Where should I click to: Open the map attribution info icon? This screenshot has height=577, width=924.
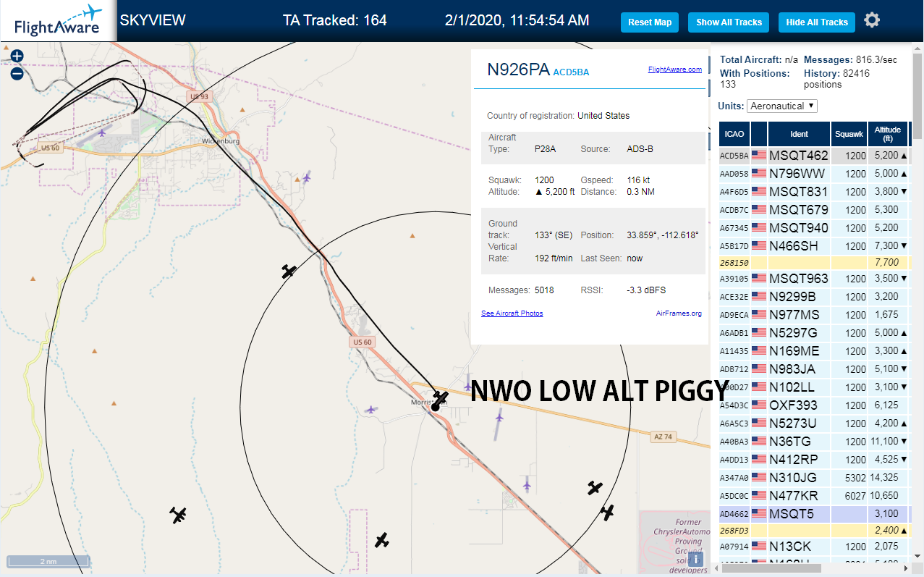pos(695,559)
